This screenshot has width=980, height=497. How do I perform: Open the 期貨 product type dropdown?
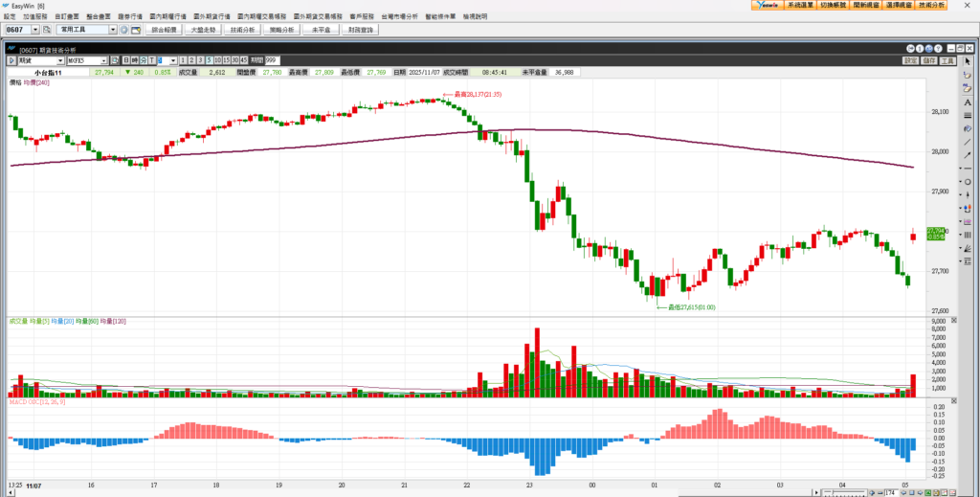[x=59, y=60]
